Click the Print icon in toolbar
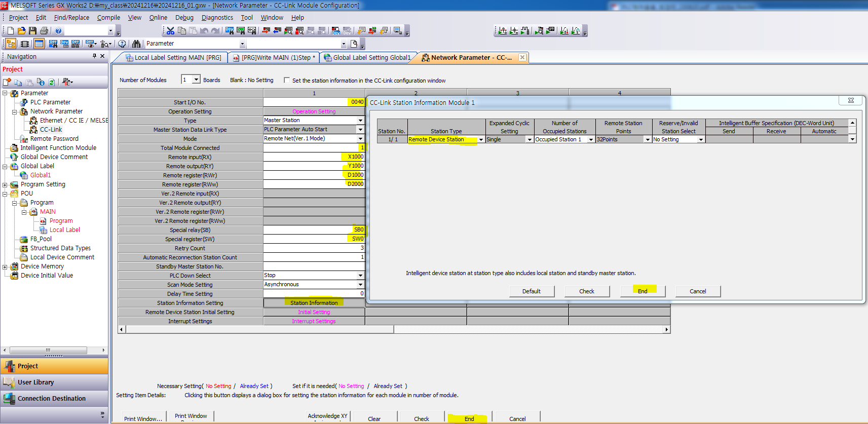This screenshot has width=868, height=424. [44, 31]
